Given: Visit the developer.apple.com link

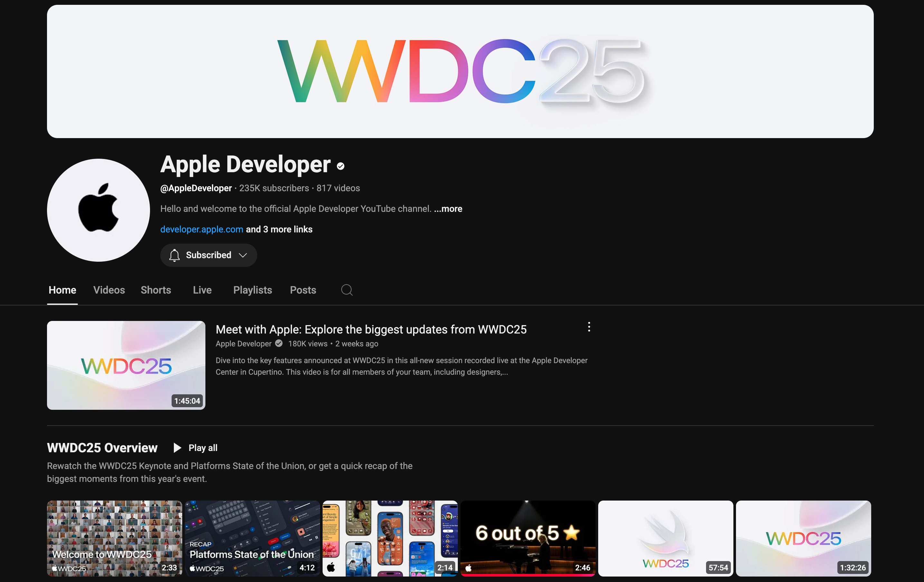Looking at the screenshot, I should pos(202,229).
